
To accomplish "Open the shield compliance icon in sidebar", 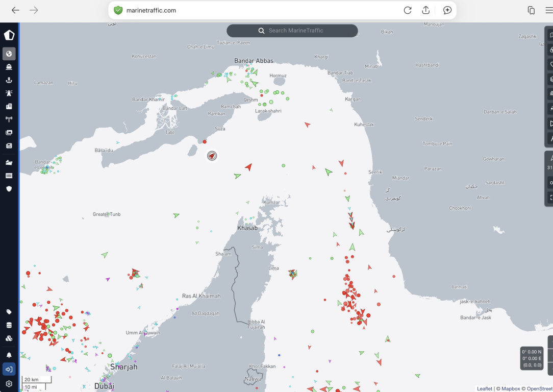I will click(9, 189).
